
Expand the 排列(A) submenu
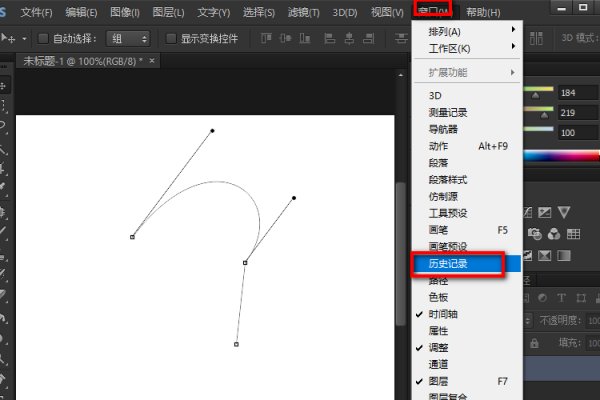tap(468, 31)
